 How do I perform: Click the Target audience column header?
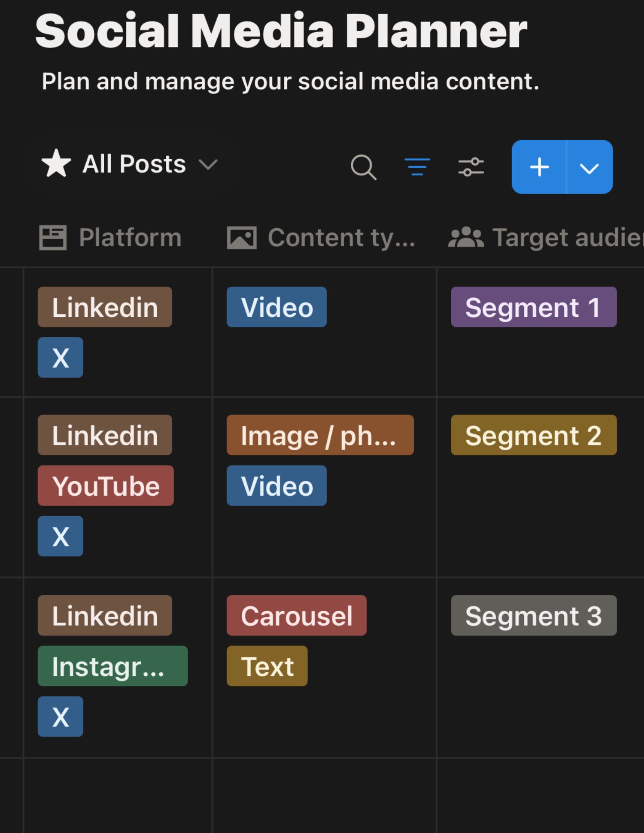[x=546, y=237]
